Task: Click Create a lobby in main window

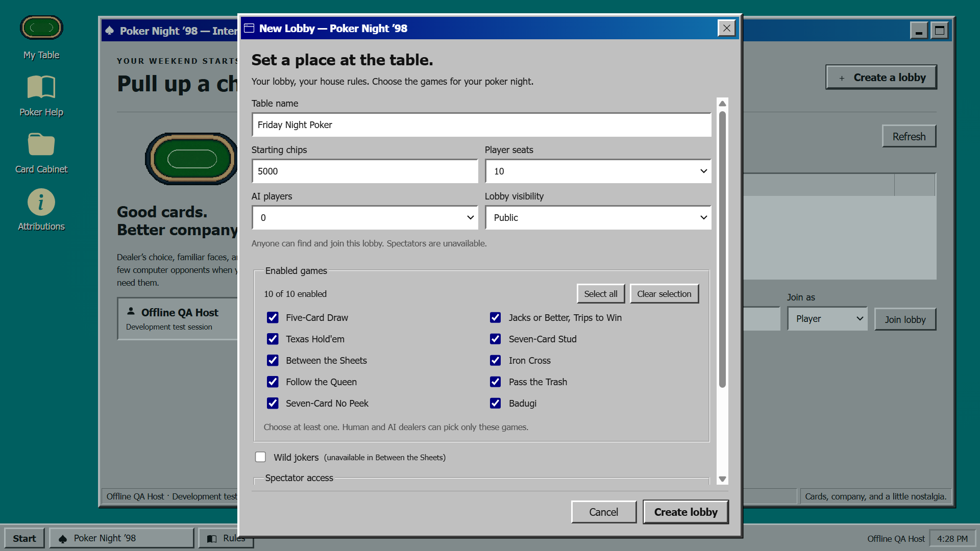Action: (x=881, y=78)
